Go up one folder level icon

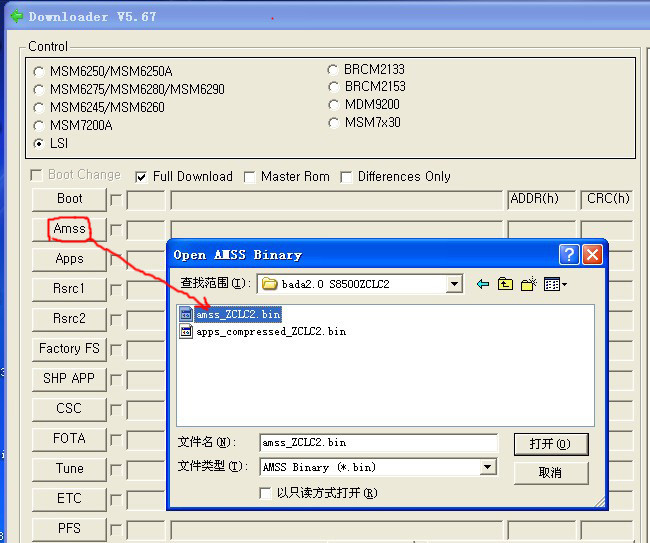505,284
